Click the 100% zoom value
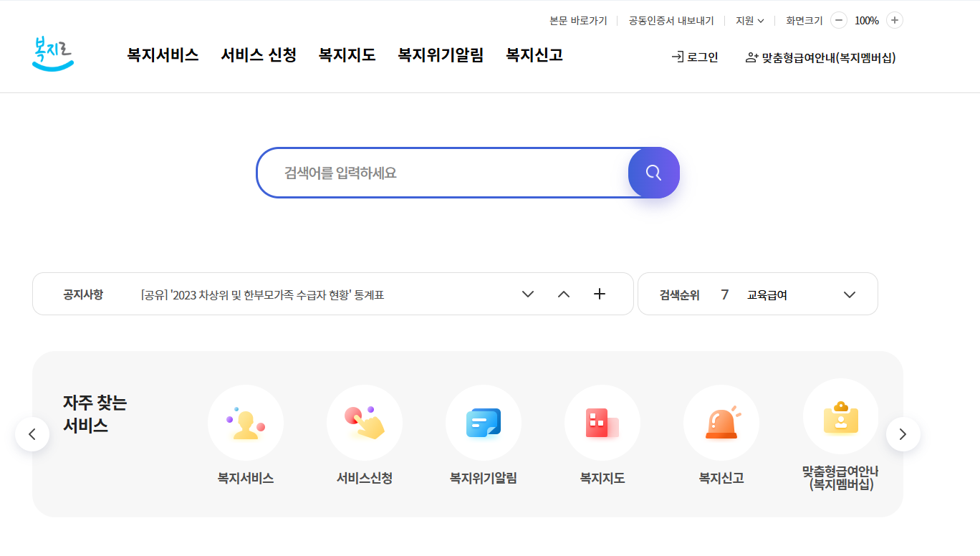 point(867,21)
